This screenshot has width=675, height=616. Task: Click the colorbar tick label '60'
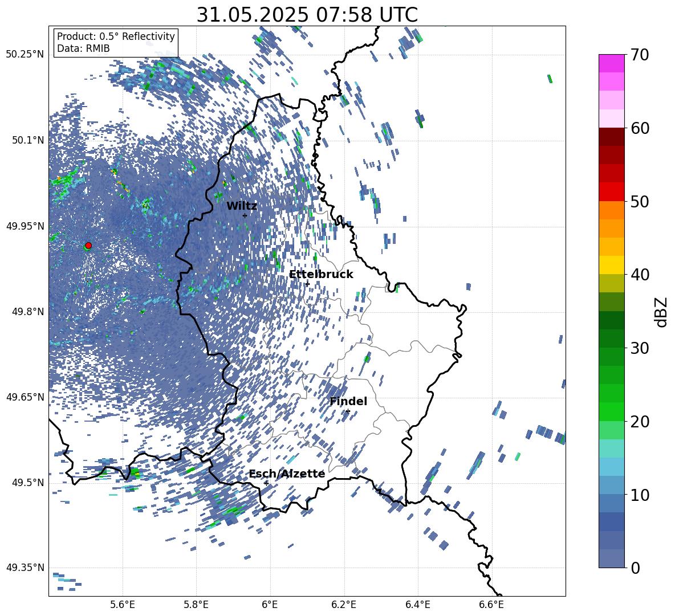pyautogui.click(x=640, y=128)
